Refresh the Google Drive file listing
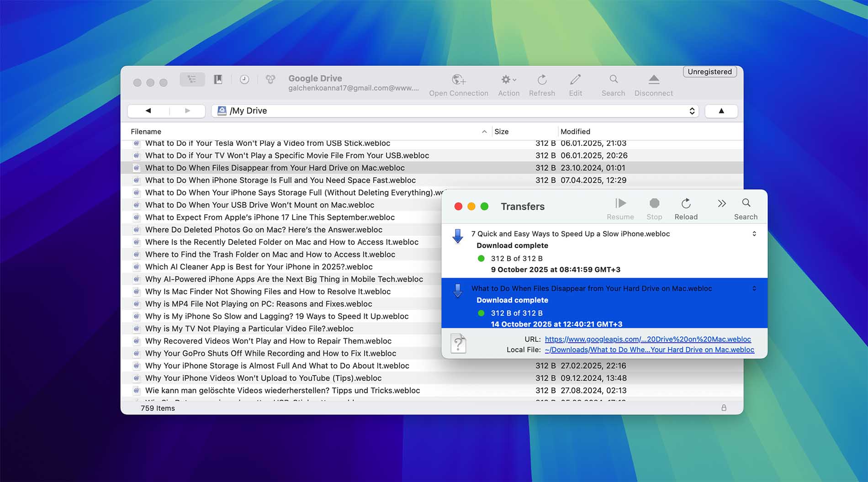The width and height of the screenshot is (868, 482). pyautogui.click(x=542, y=80)
